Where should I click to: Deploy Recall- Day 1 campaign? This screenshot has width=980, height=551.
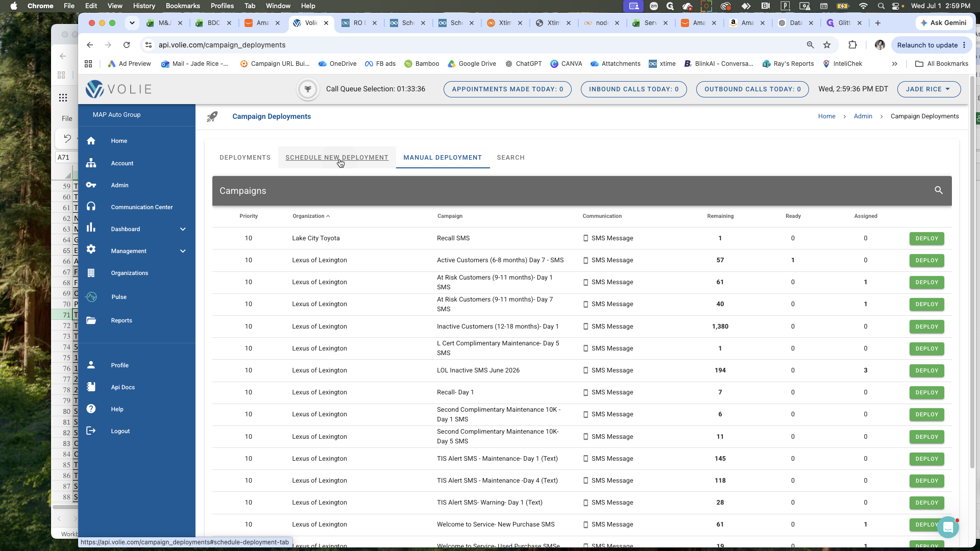[x=926, y=393]
